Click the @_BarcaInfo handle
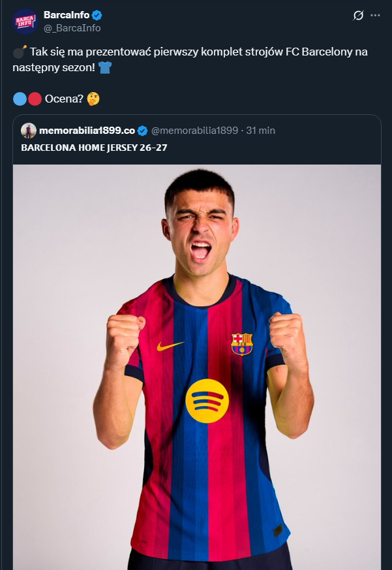392x570 pixels. point(72,28)
